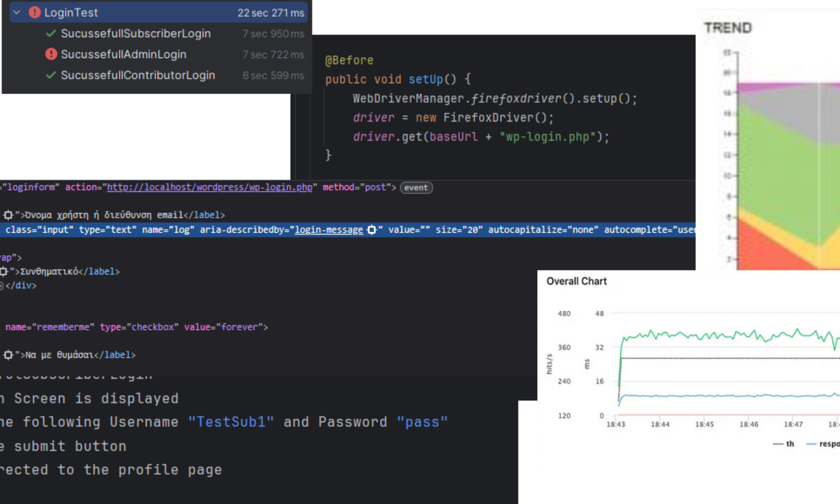Viewport: 840px width, 504px height.
Task: Click the target icon before Να με θυμάσαι label
Action: click(x=8, y=355)
